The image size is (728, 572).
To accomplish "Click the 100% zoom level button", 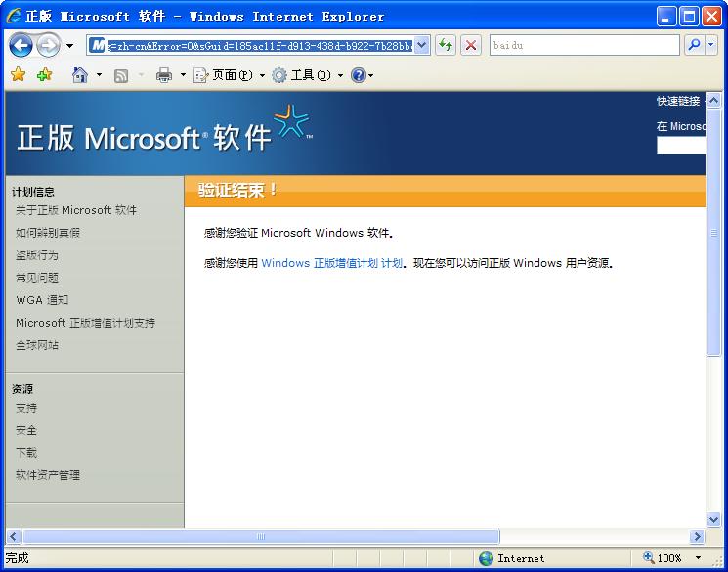I will [663, 558].
